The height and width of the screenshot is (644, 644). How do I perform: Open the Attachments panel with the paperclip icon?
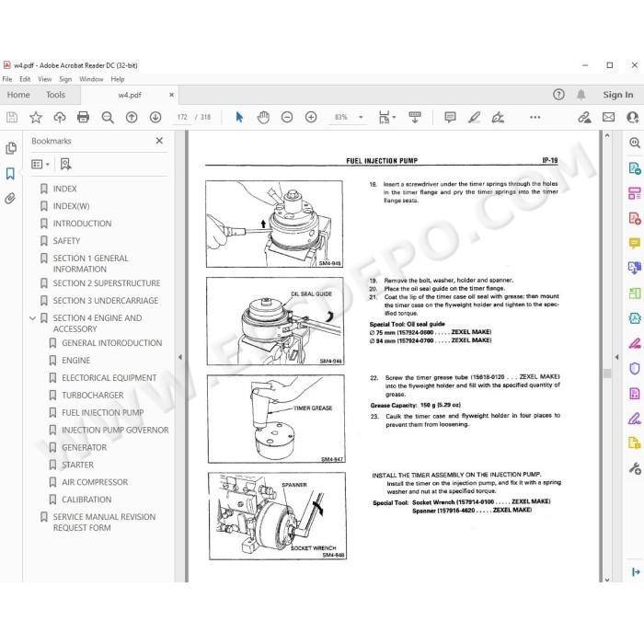10,199
